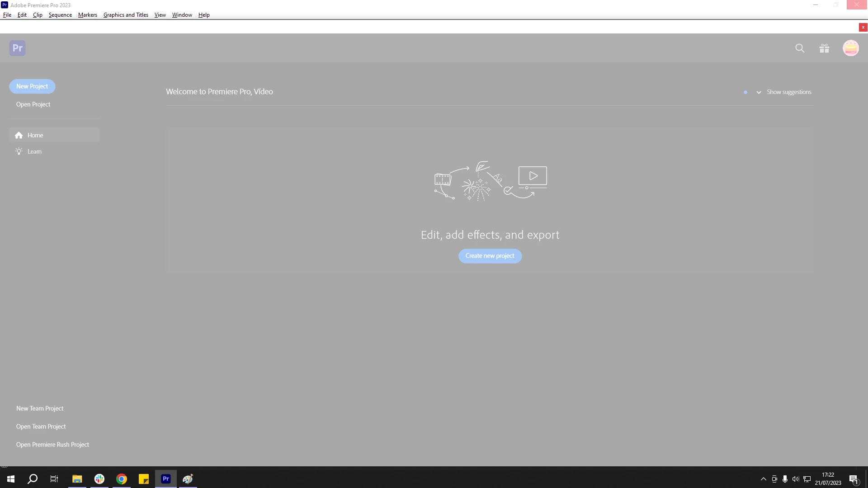
Task: Launch Chrome from the taskbar
Action: point(121,479)
